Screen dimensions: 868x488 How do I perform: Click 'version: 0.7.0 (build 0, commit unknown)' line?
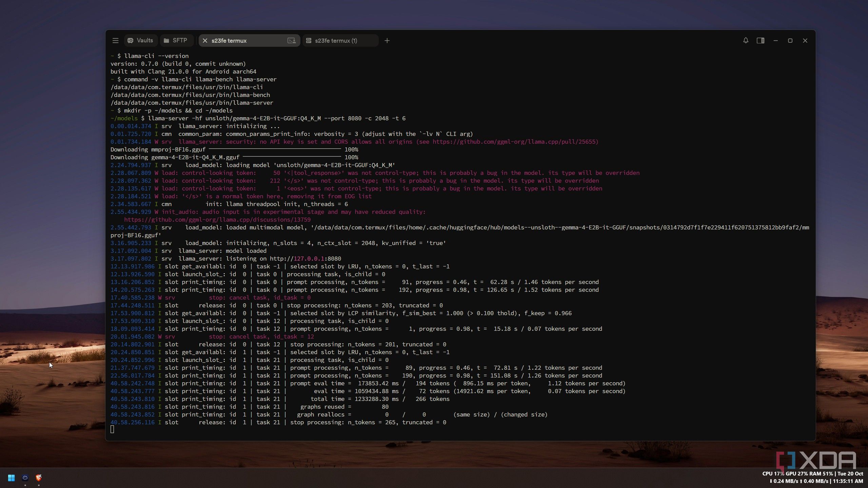pyautogui.click(x=178, y=64)
